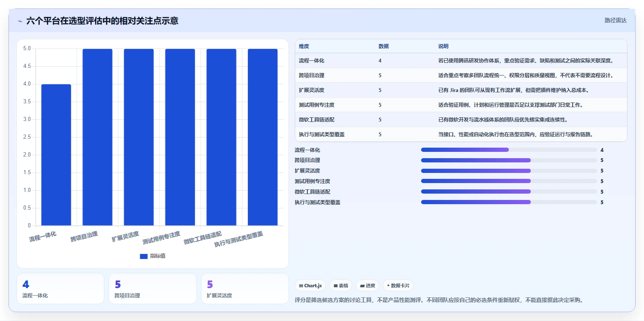Open the 流程一体化 data card showing 4

[x=60, y=289]
